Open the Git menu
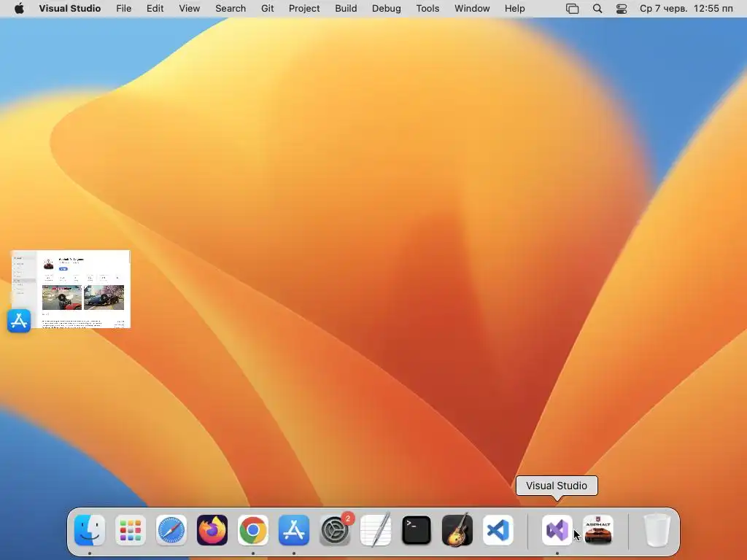 pyautogui.click(x=267, y=9)
